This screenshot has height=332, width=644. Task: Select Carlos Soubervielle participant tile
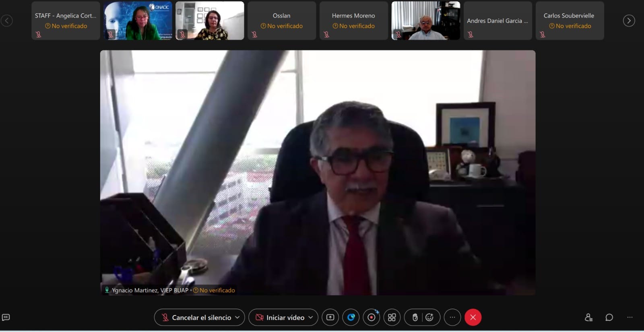(570, 21)
